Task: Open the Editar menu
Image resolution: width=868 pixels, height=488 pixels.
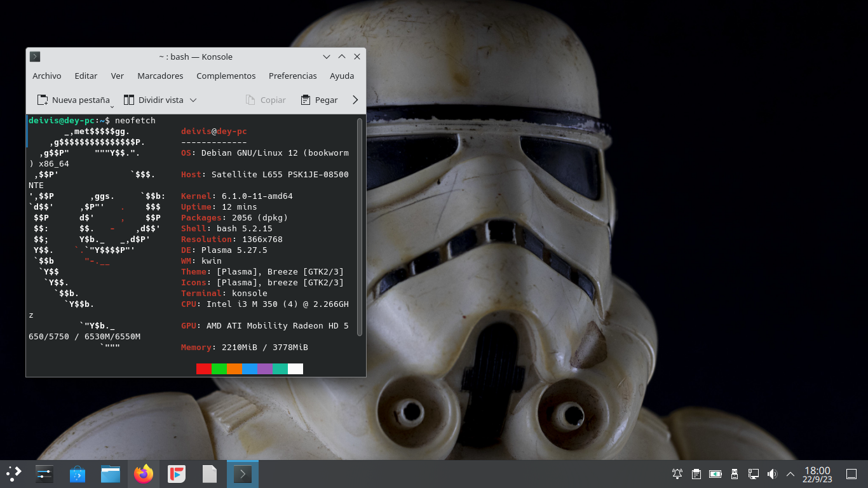Action: coord(86,76)
